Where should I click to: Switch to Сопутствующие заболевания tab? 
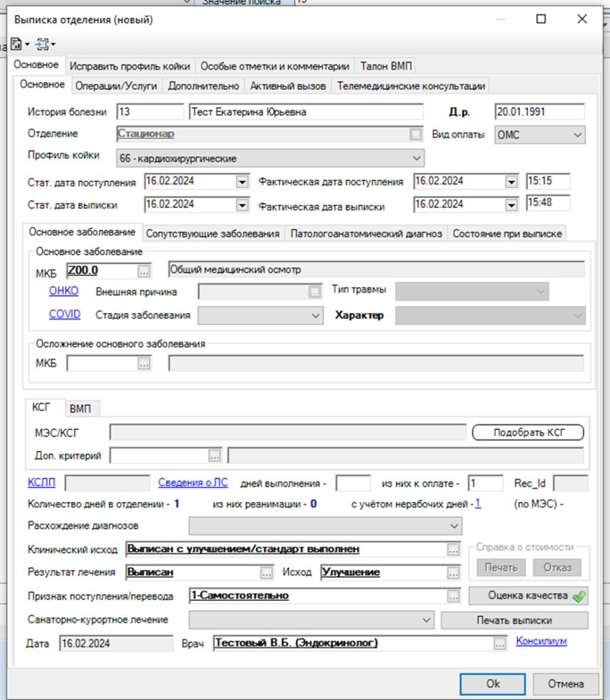coord(212,233)
